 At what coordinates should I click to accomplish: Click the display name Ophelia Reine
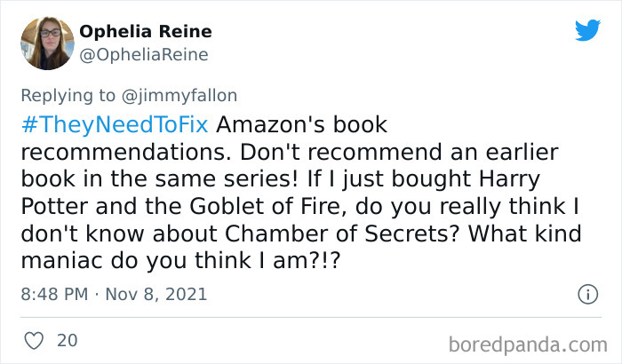(146, 32)
